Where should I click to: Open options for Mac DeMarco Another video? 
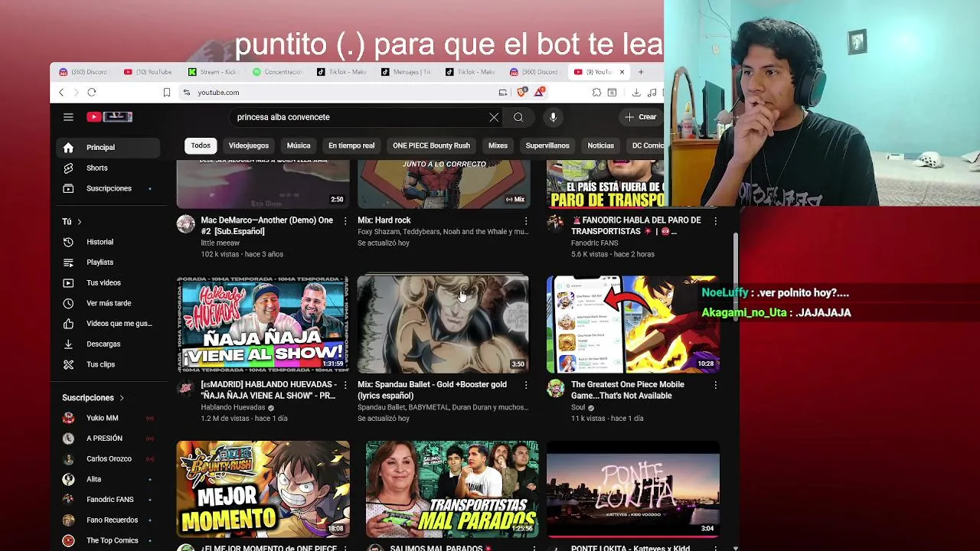[345, 220]
